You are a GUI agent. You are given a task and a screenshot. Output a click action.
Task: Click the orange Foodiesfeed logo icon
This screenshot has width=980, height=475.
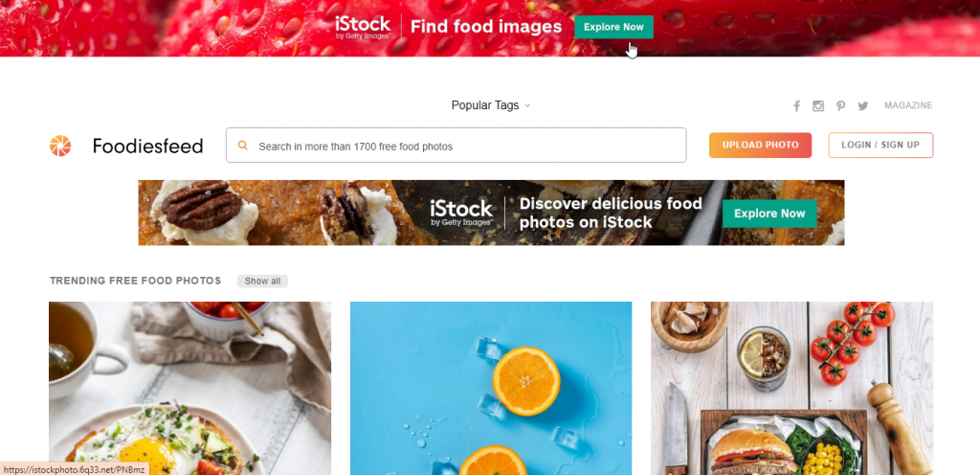[60, 146]
